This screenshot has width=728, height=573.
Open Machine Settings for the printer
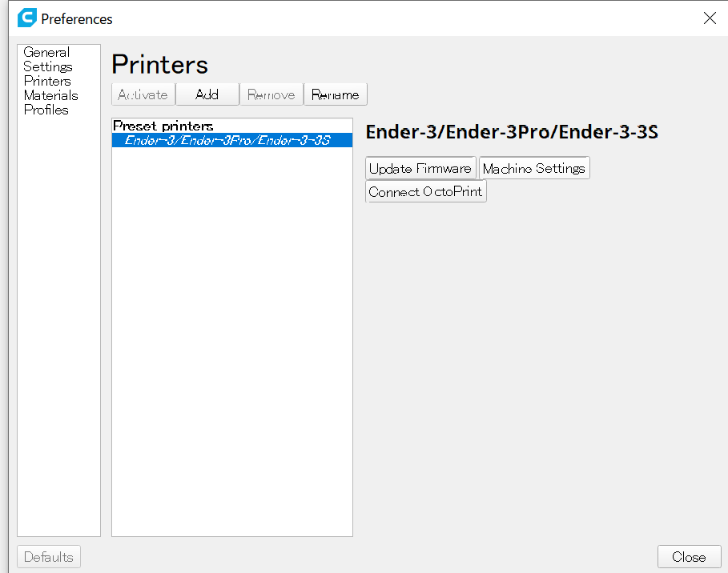point(534,168)
